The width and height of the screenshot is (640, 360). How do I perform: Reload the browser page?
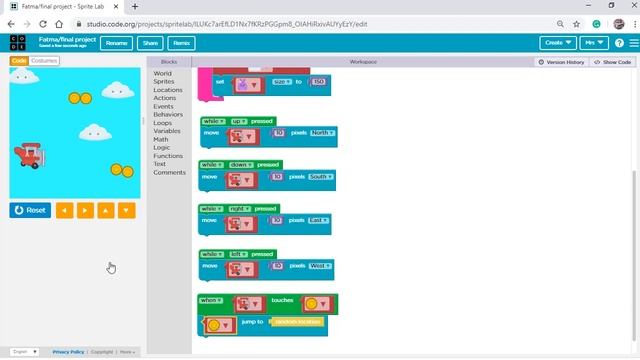[43, 24]
